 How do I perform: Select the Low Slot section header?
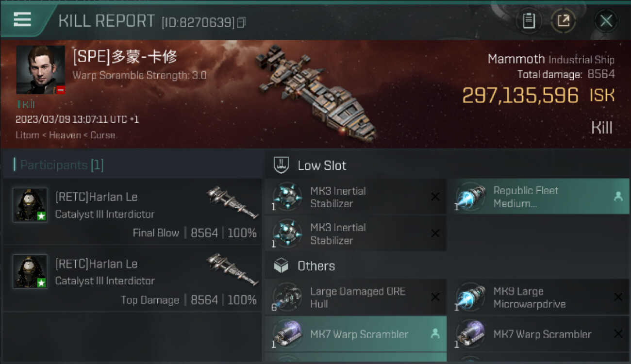[x=322, y=165]
